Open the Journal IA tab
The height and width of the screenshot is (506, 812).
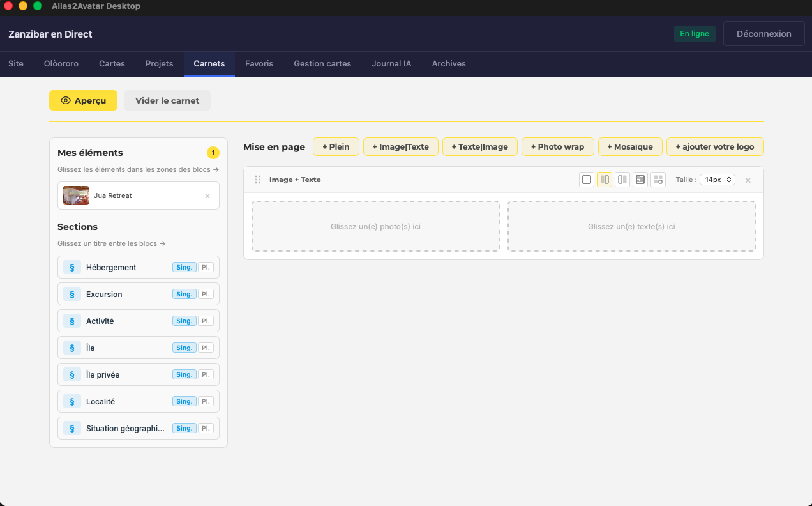click(x=391, y=63)
